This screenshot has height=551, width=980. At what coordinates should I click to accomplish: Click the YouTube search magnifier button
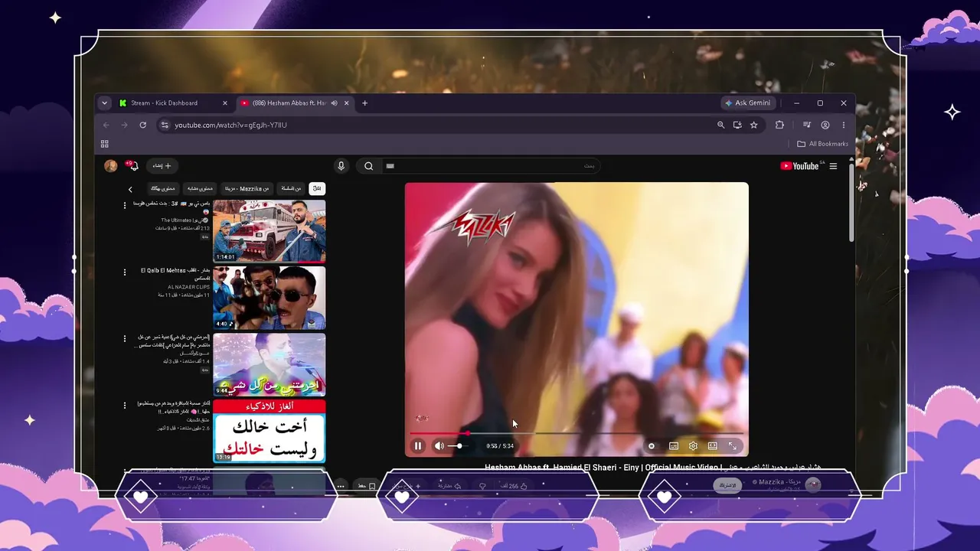[369, 166]
